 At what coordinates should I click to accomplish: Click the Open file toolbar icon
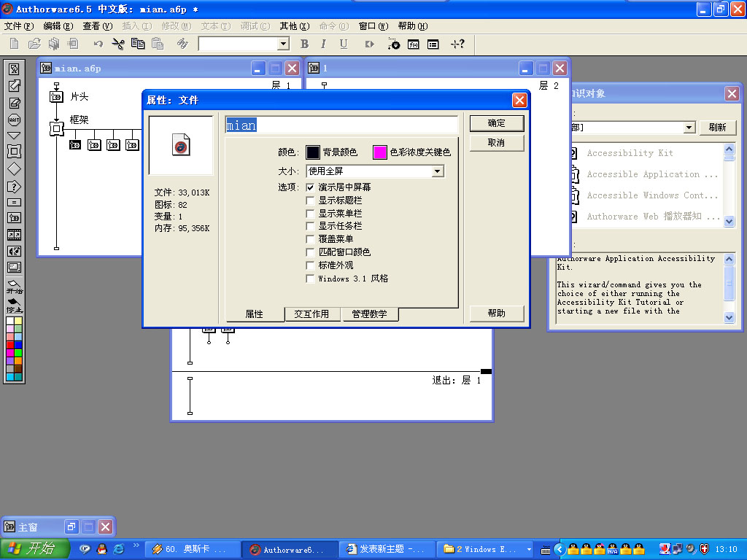click(x=34, y=44)
